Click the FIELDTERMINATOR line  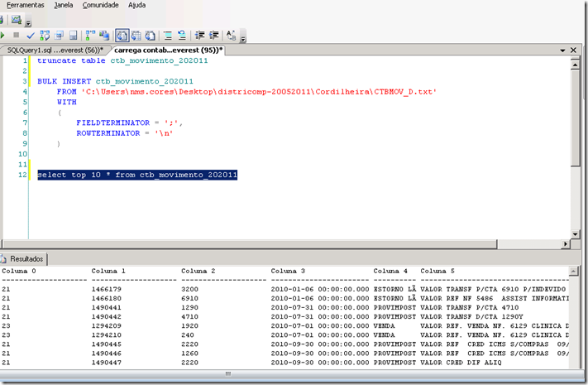(129, 123)
